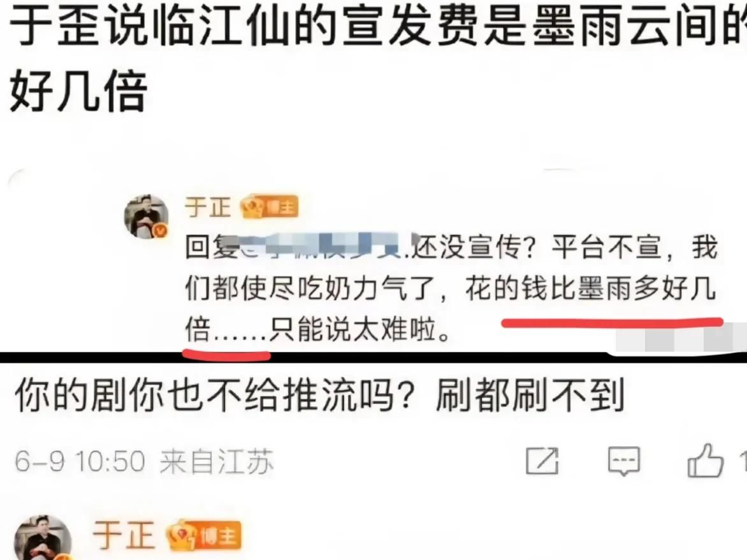Tap 博主 badge beside lower 于正 name
Screen dimensions: 747x560
(205, 536)
